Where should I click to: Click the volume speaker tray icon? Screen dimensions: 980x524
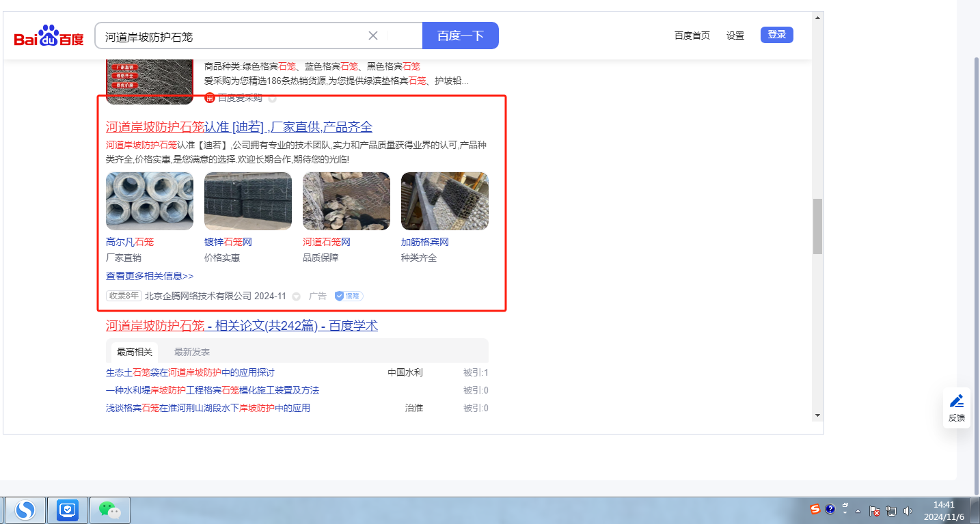pyautogui.click(x=908, y=511)
